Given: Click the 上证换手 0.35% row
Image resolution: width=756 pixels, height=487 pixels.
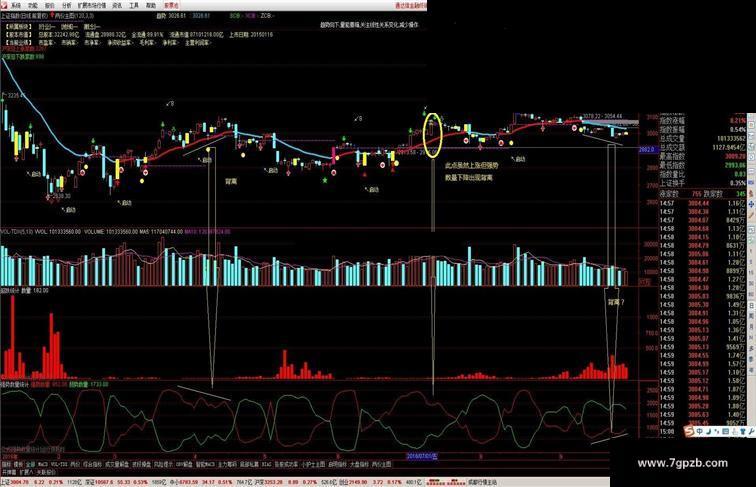Looking at the screenshot, I should (x=702, y=183).
